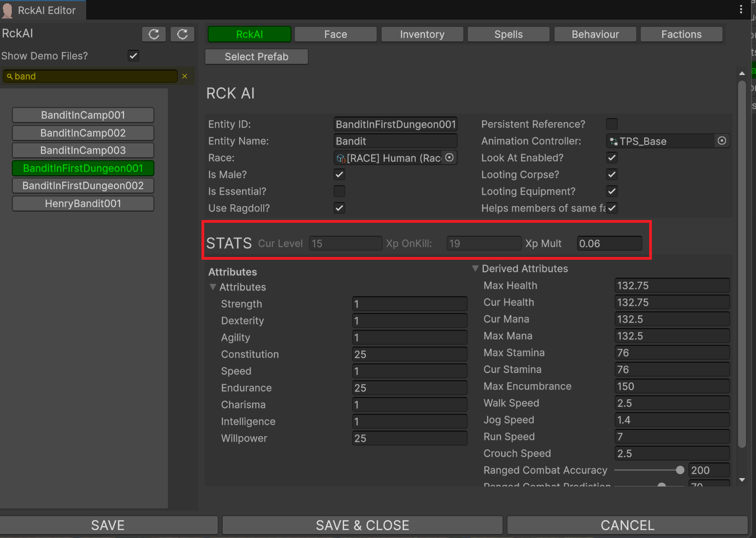Click the SAVE & CLOSE button
This screenshot has height=538, width=756.
[362, 525]
